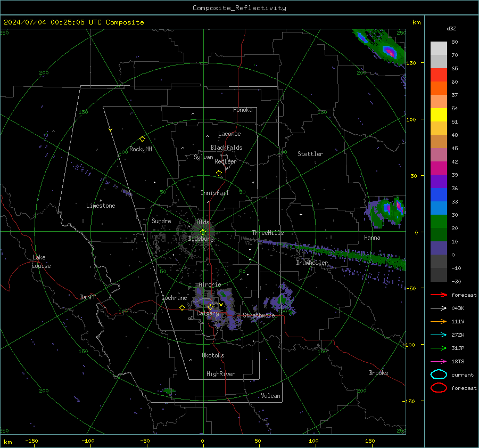Click the HighRiver city label
The image size is (479, 448).
[x=221, y=374]
